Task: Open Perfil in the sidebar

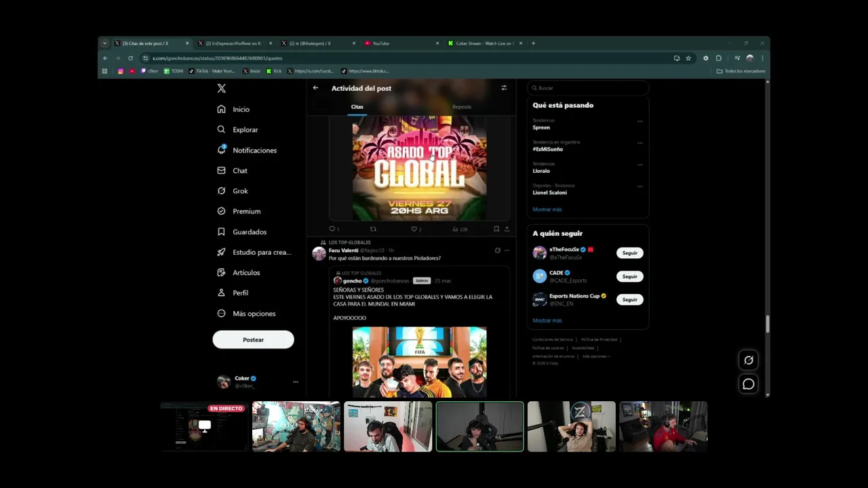Action: [233, 293]
